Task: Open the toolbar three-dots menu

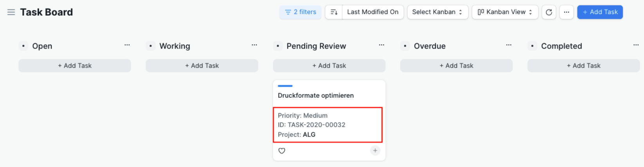Action: (x=566, y=12)
